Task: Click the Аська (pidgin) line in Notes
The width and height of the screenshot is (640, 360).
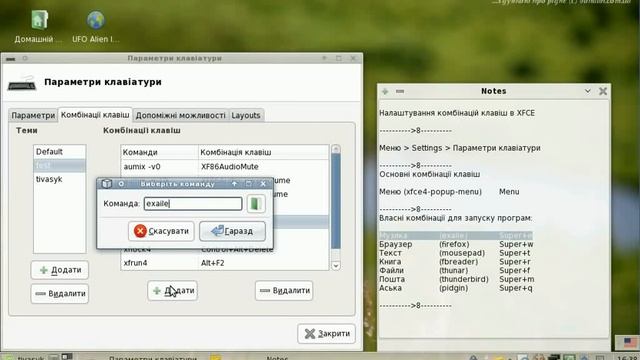Action: [456, 288]
